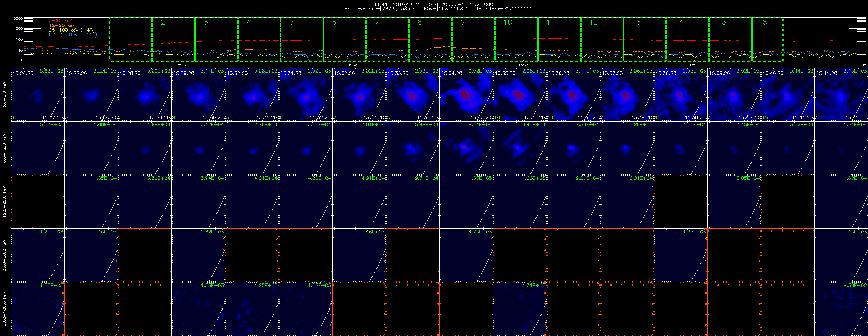Click the Detectors= 001111111 text

click(504, 9)
